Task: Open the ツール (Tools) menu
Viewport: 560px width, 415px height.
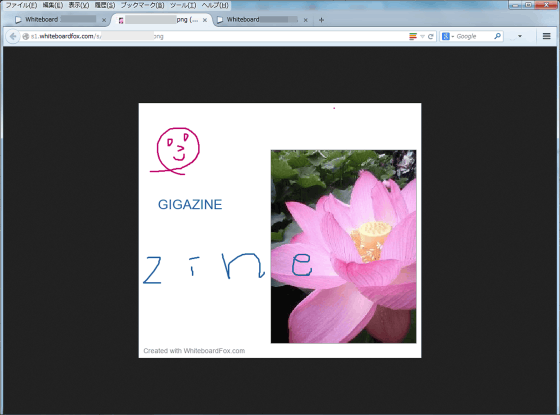Action: tap(183, 5)
